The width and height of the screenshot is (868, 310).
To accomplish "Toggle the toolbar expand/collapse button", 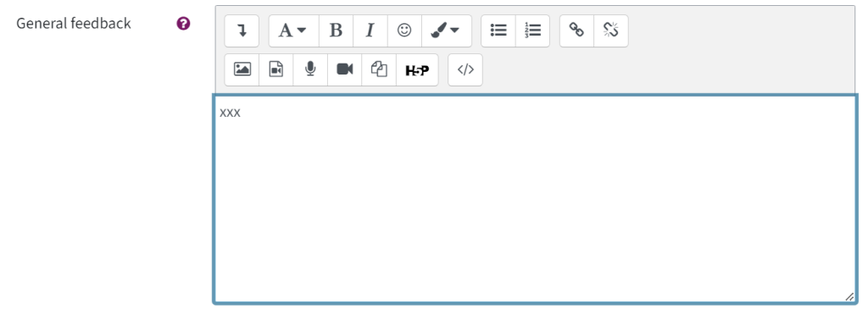I will [x=242, y=31].
